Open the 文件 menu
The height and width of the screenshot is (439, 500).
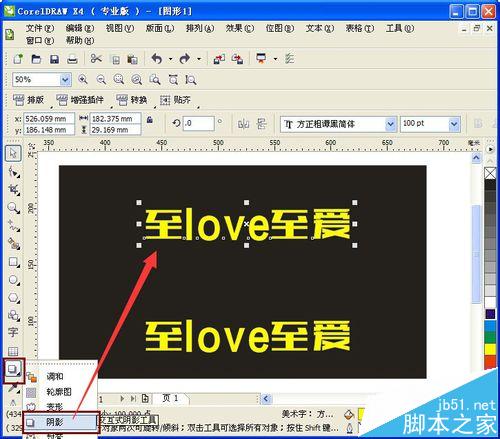(40, 28)
